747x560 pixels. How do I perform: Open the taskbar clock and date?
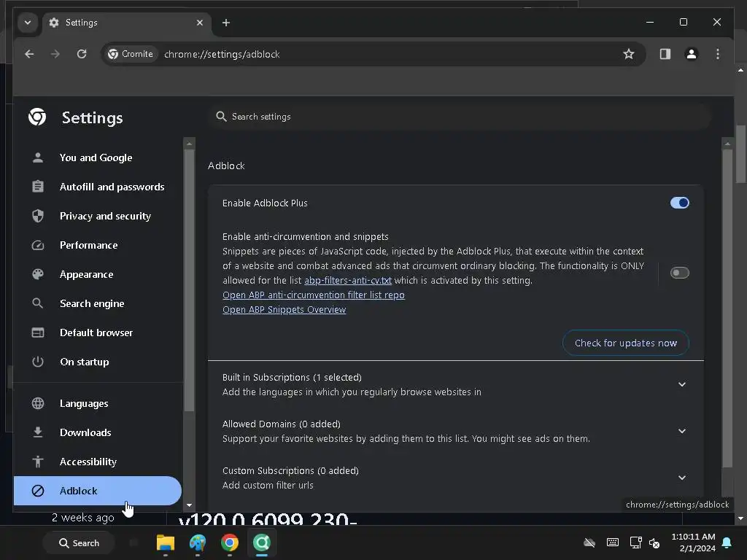pyautogui.click(x=693, y=542)
